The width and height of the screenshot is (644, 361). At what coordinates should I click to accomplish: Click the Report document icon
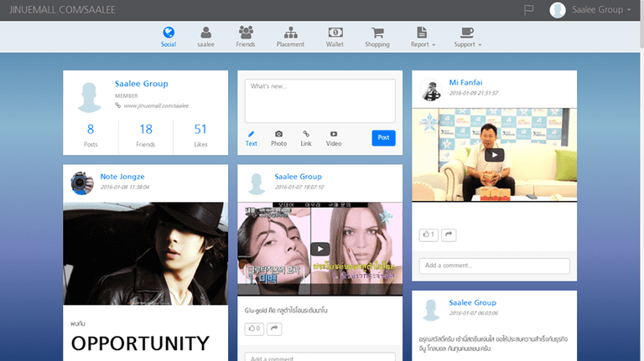422,33
